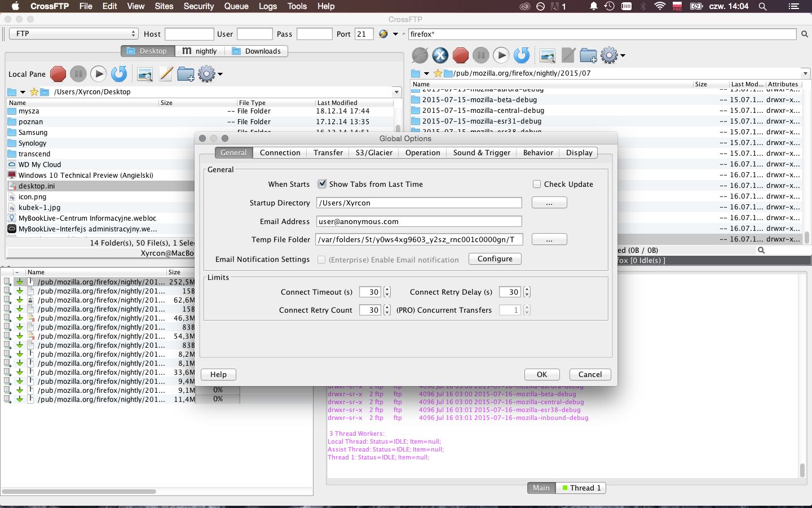Open the remote pane gear dropdown arrow

point(623,55)
